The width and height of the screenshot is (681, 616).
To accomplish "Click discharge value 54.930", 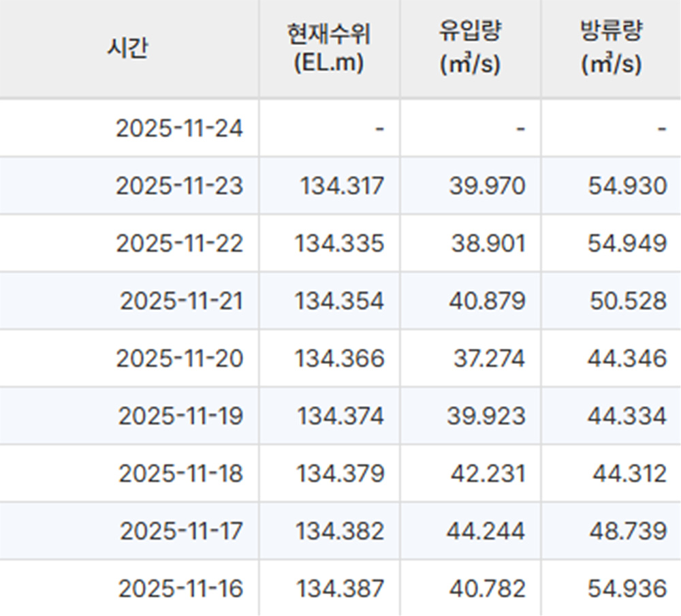I will tap(627, 186).
